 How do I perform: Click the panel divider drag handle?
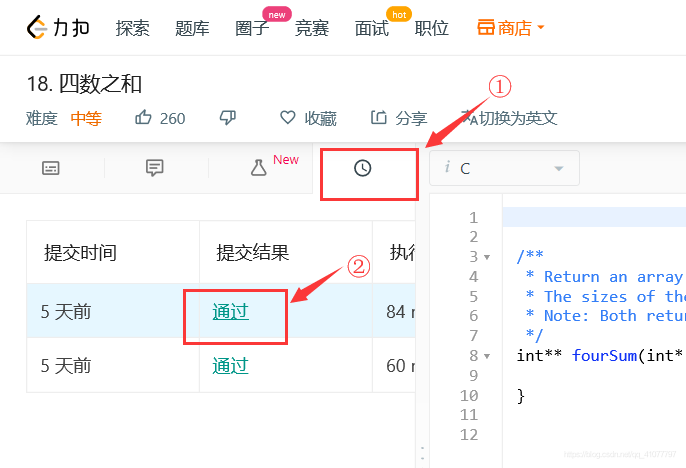[x=422, y=453]
